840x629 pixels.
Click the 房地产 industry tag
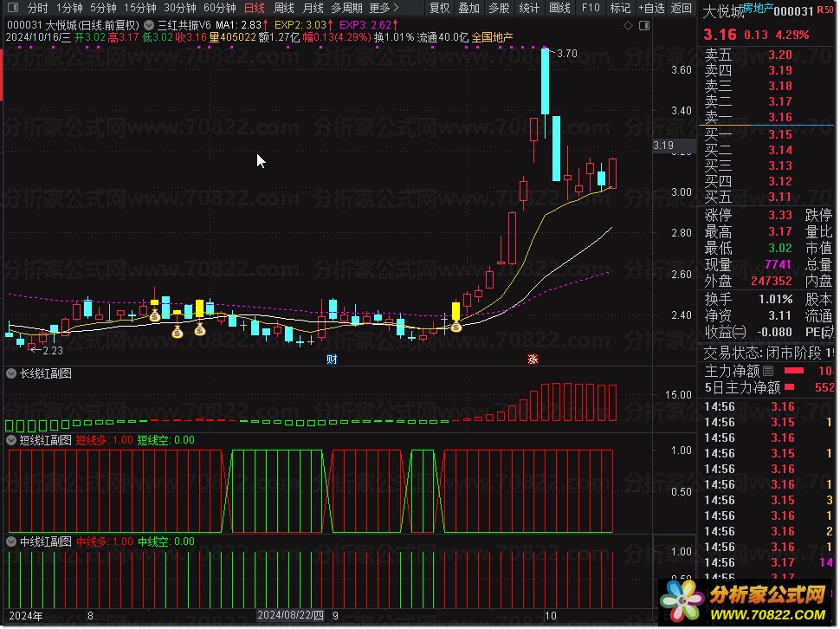click(x=758, y=8)
